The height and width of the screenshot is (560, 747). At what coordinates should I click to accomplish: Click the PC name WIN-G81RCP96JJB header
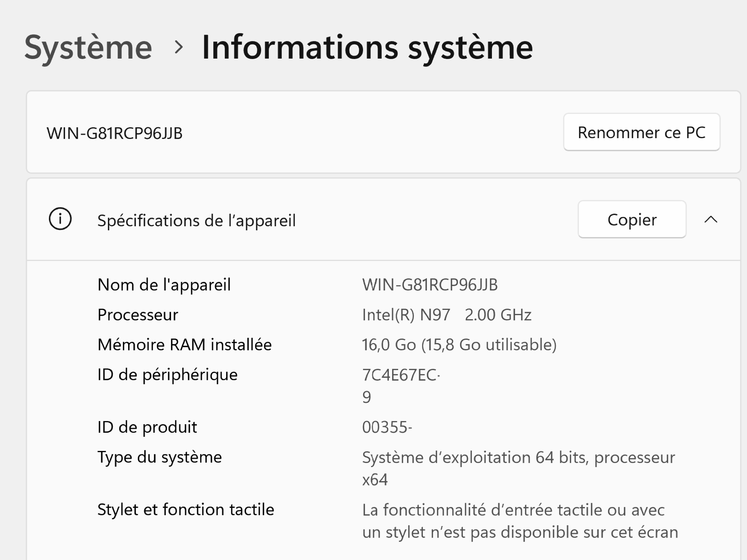click(x=115, y=133)
